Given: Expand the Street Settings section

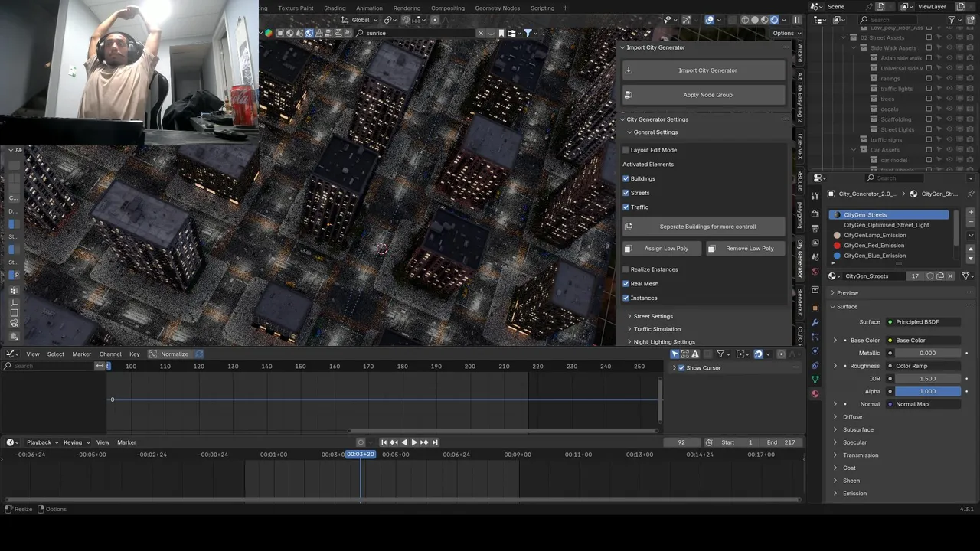Looking at the screenshot, I should pos(652,316).
